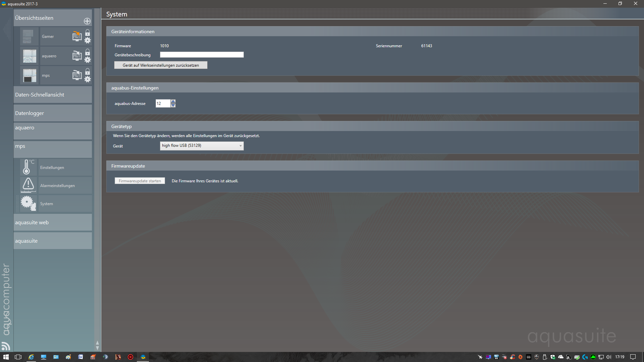Click Gerät auf Werkseinstellungen zurücksetzen button
Viewport: 644px width, 362px height.
coord(161,65)
